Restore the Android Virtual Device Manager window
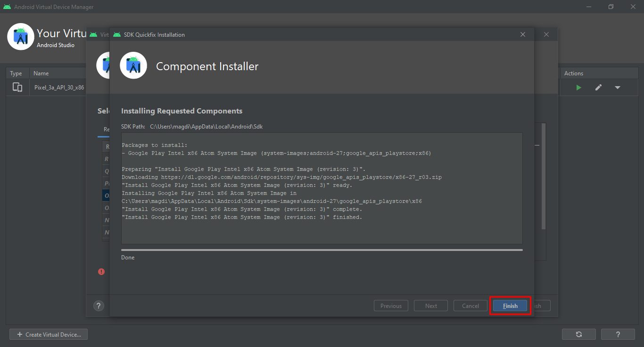644x347 pixels. [611, 7]
